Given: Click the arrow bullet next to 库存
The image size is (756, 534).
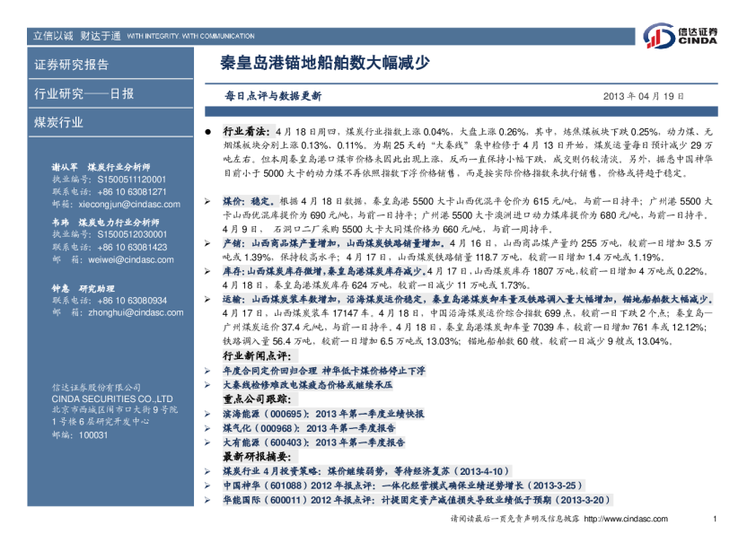Looking at the screenshot, I should 207,270.
